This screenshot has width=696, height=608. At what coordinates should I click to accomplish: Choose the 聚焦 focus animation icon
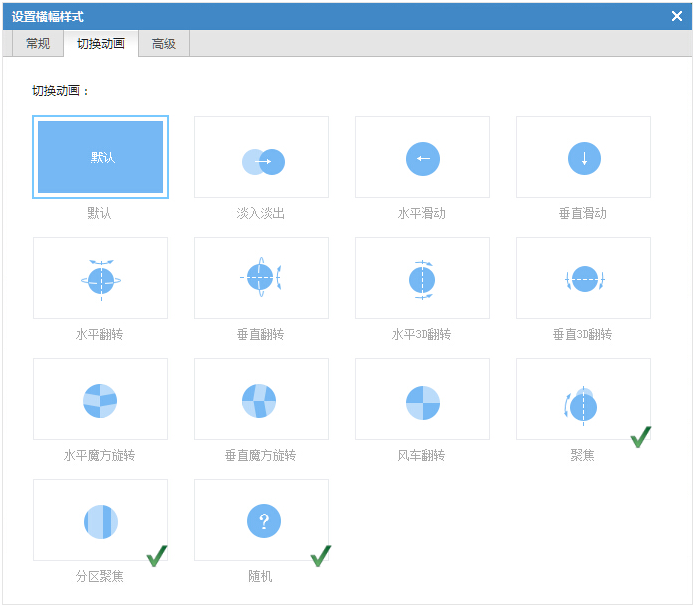[x=583, y=402]
